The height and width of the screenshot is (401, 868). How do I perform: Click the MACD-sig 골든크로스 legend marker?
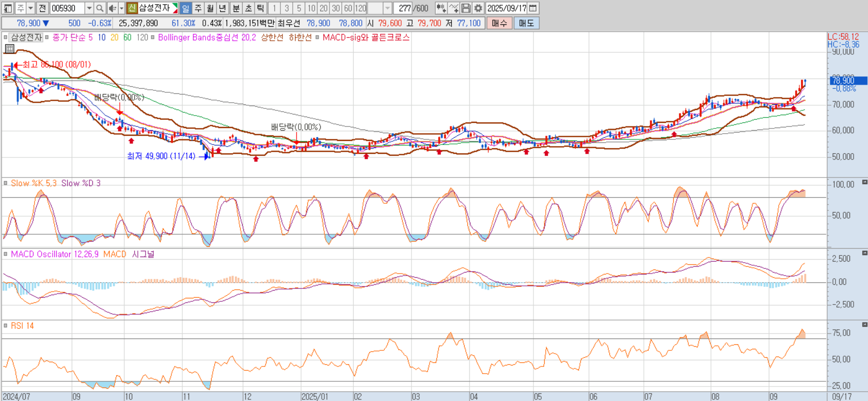[x=318, y=37]
